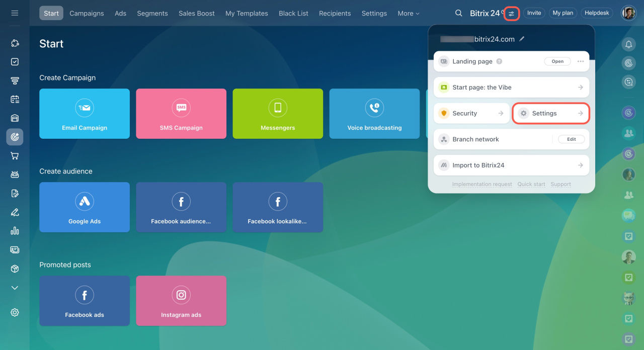Switch to the Black List tab
644x350 pixels.
pos(294,14)
